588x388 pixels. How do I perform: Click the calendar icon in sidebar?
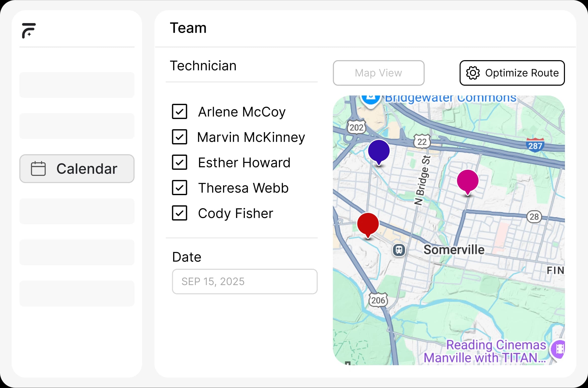click(x=38, y=168)
